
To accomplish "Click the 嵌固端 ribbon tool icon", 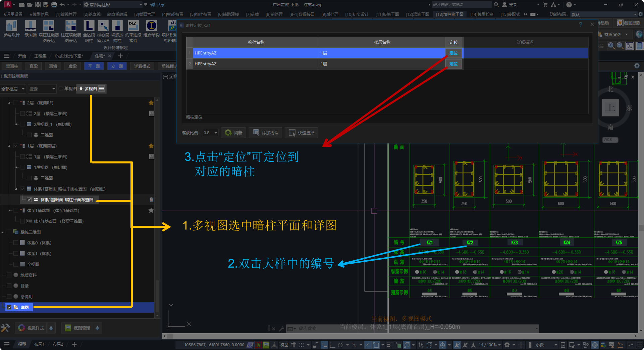I will (x=30, y=26).
